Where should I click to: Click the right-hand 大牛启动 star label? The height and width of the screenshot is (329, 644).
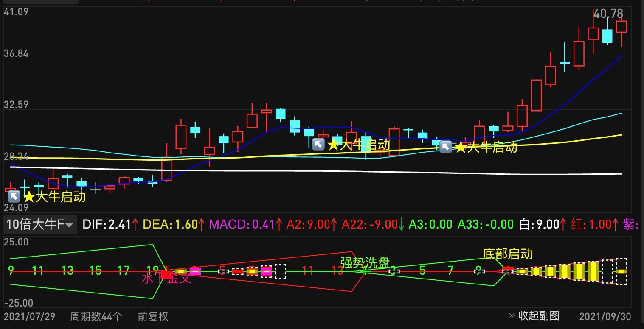tap(486, 147)
